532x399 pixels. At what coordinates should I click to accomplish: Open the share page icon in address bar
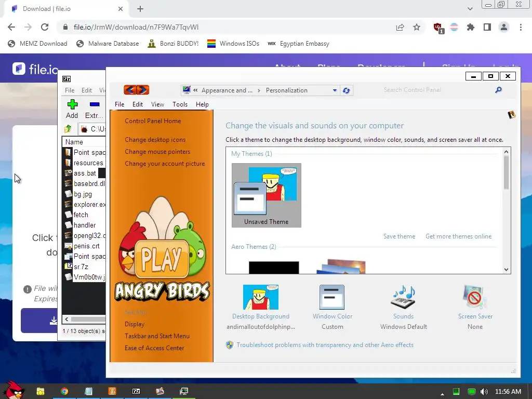coord(400,27)
